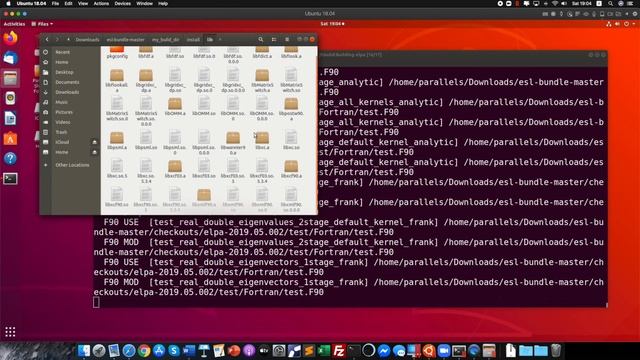Open the macOS Help menu
Screen dimensions: 640x360
coord(163,4)
